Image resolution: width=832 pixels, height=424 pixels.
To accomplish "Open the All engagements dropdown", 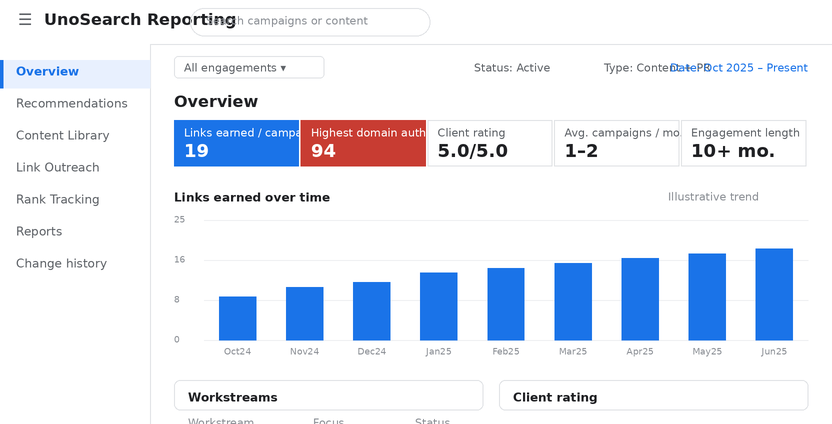I will tap(249, 67).
